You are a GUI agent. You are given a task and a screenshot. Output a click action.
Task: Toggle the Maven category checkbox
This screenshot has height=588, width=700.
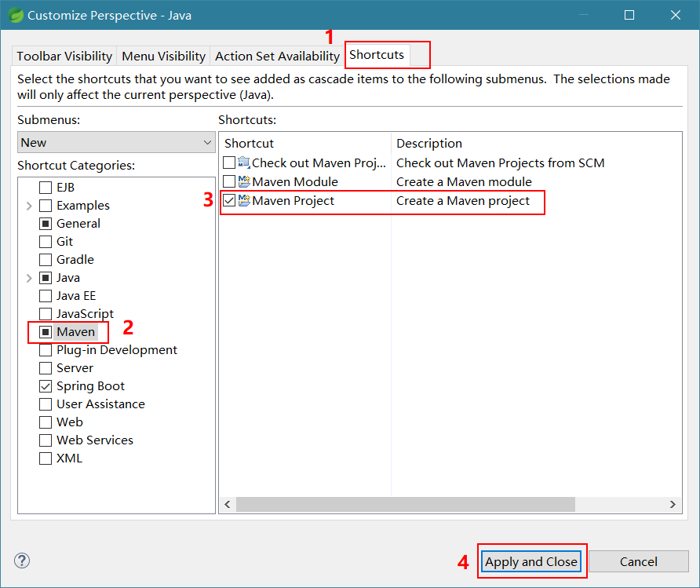click(46, 332)
